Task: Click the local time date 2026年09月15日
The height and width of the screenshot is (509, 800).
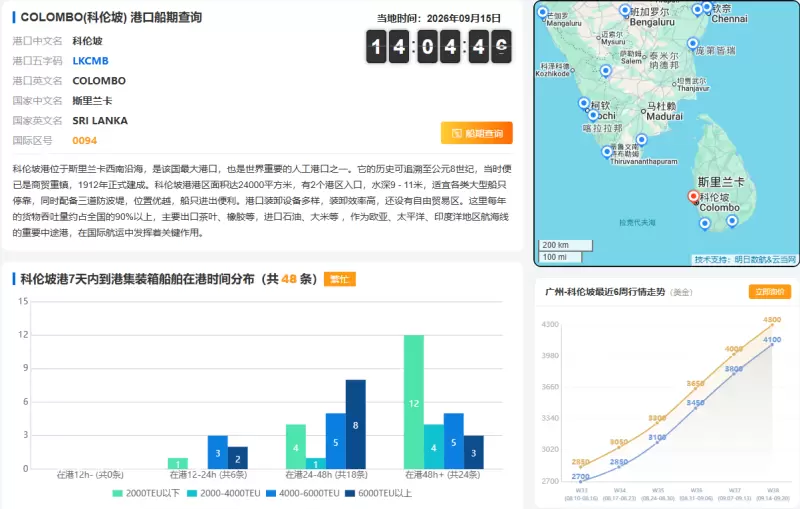Action: click(x=463, y=18)
